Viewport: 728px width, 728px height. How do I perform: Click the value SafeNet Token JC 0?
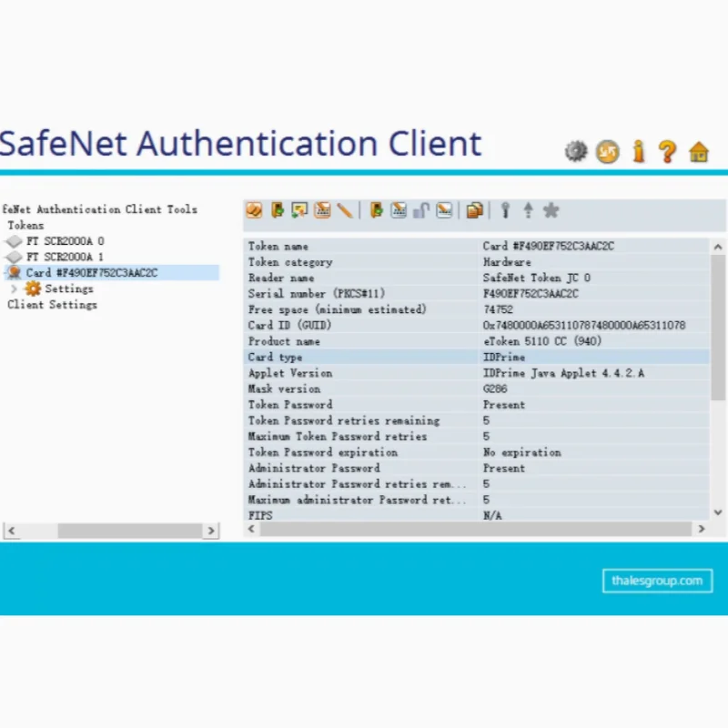(x=536, y=278)
